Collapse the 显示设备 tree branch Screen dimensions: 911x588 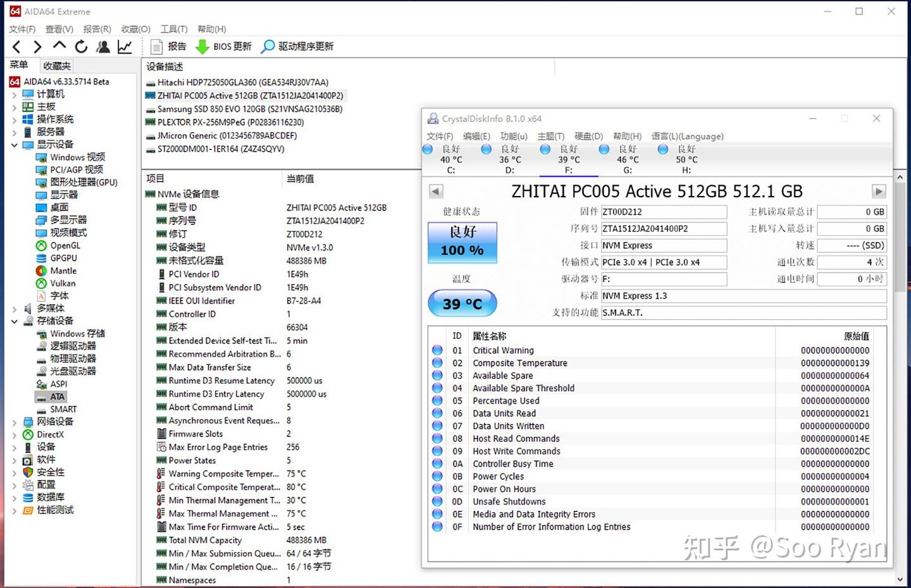14,144
